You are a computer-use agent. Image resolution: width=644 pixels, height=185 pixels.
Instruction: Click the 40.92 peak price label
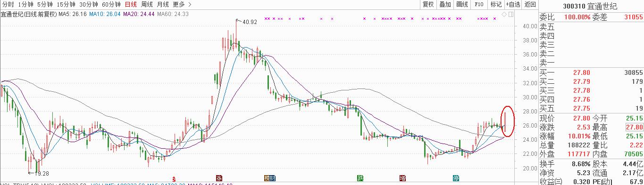coord(249,22)
